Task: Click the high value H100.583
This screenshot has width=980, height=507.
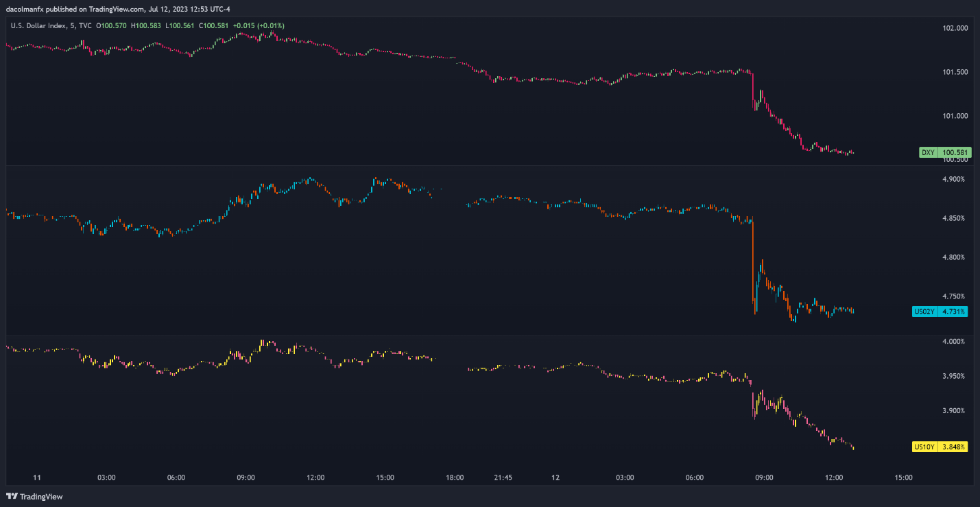Action: click(146, 25)
